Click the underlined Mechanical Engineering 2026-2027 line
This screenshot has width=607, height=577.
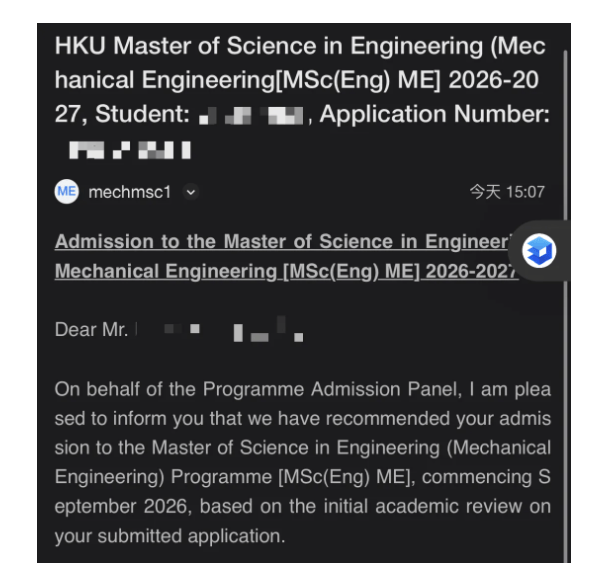tap(280, 272)
